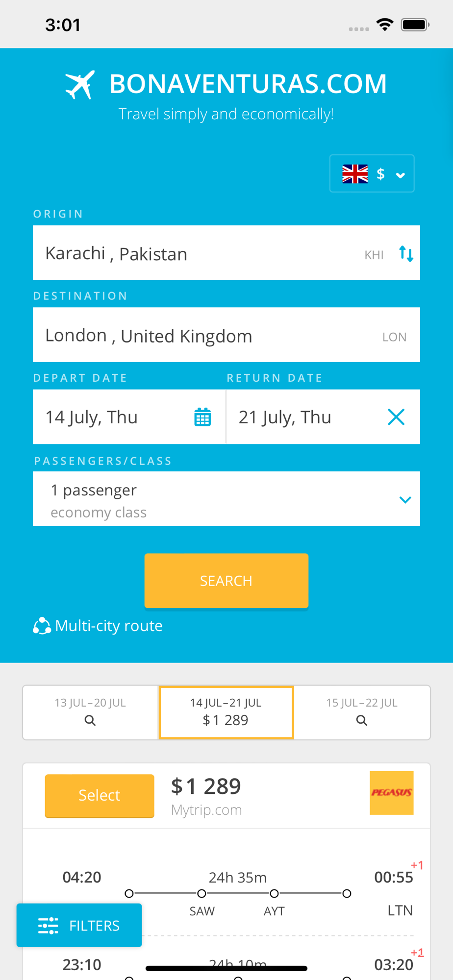The image size is (453, 980).
Task: Open the Pegasus airline logo
Action: point(392,793)
